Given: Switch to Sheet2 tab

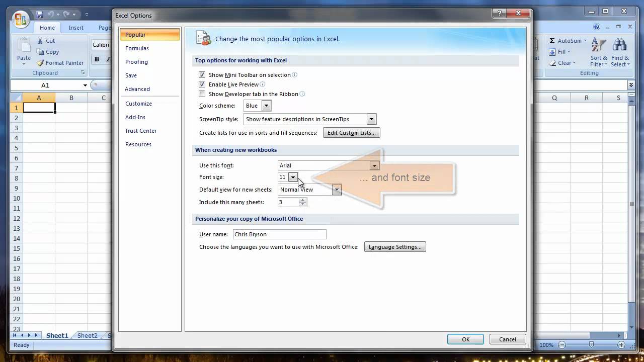Looking at the screenshot, I should coord(88,335).
